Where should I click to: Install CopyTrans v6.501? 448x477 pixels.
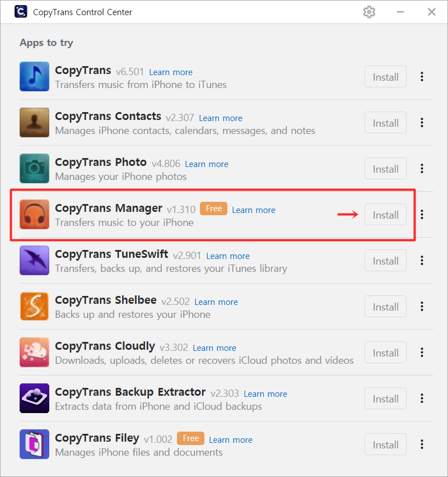[385, 77]
